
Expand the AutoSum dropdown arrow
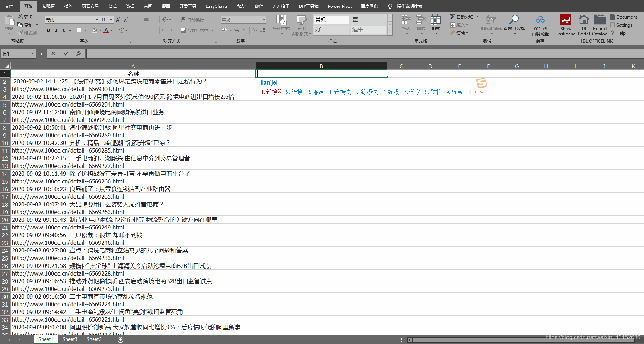click(x=477, y=17)
